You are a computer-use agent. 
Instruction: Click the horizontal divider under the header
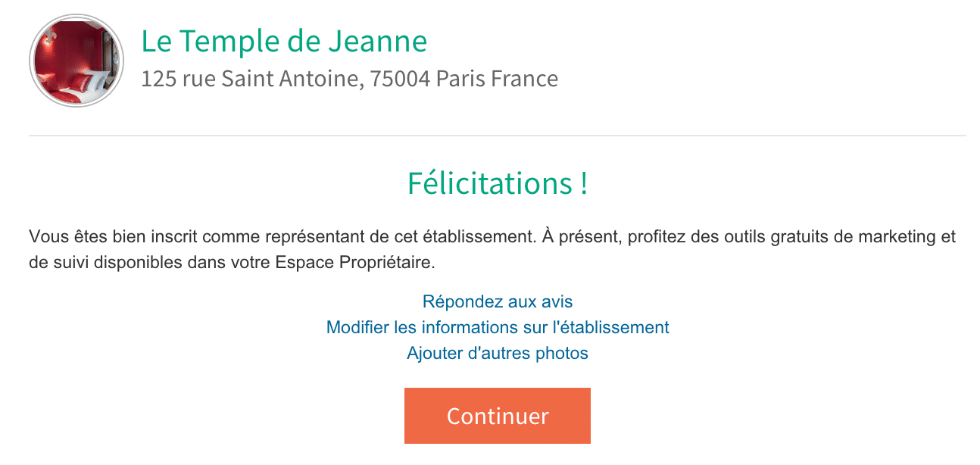pos(497,136)
